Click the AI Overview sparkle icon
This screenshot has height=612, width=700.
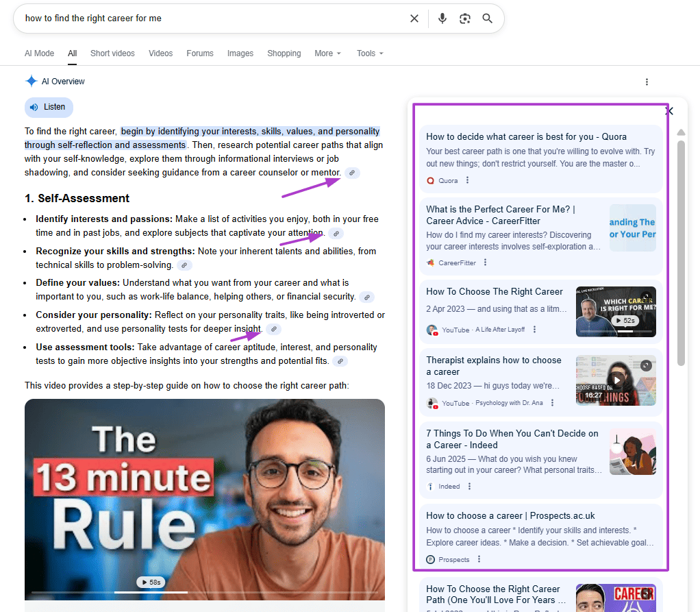(31, 81)
